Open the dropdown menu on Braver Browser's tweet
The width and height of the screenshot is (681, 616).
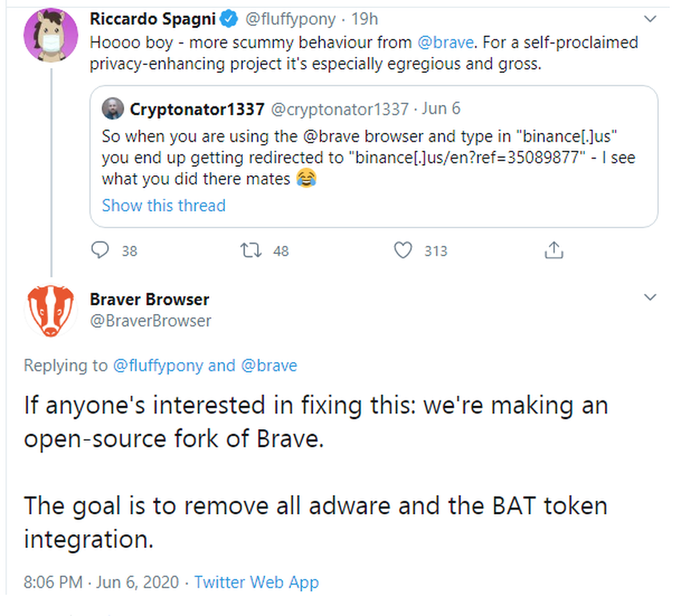[x=649, y=297]
